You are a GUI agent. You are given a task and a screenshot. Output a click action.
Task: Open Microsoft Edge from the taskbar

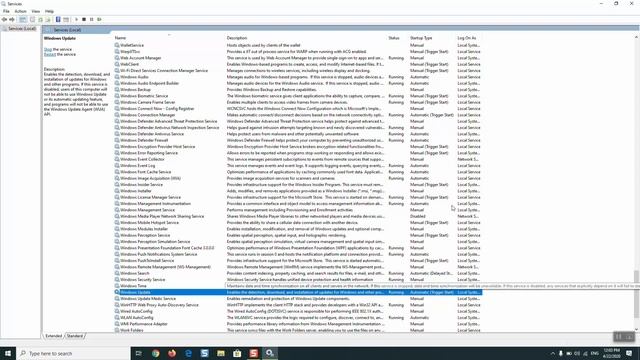[188, 353]
